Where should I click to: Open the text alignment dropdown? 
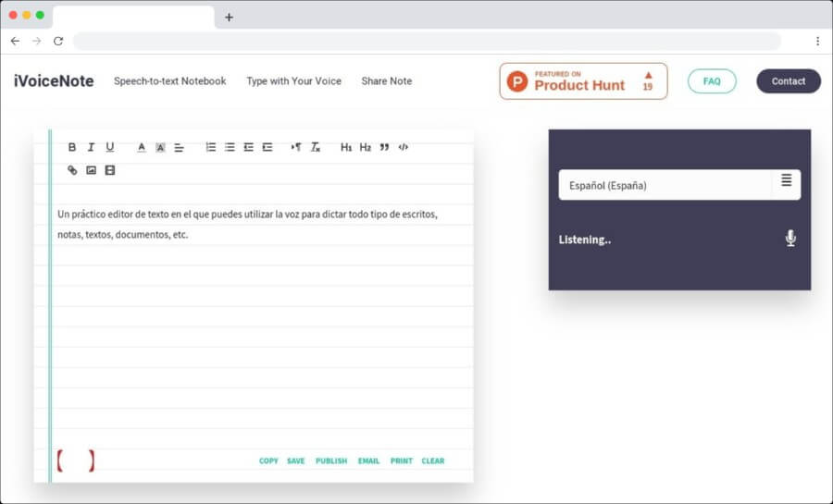(x=179, y=147)
